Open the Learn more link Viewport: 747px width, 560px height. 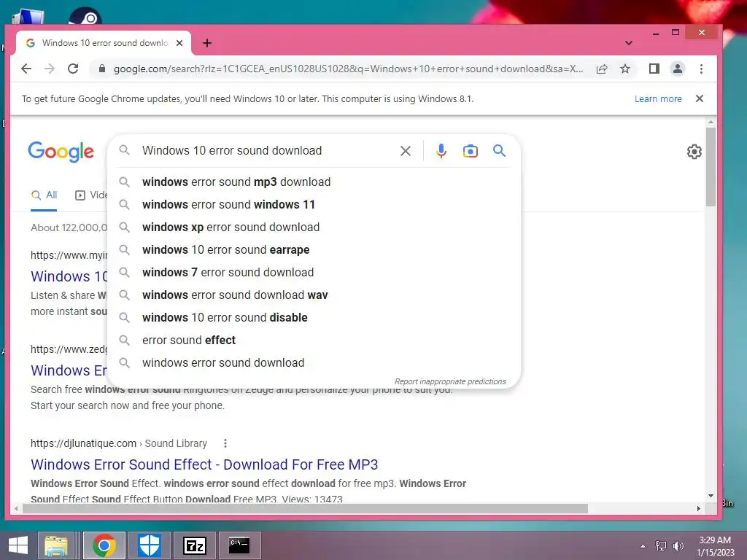pyautogui.click(x=658, y=98)
